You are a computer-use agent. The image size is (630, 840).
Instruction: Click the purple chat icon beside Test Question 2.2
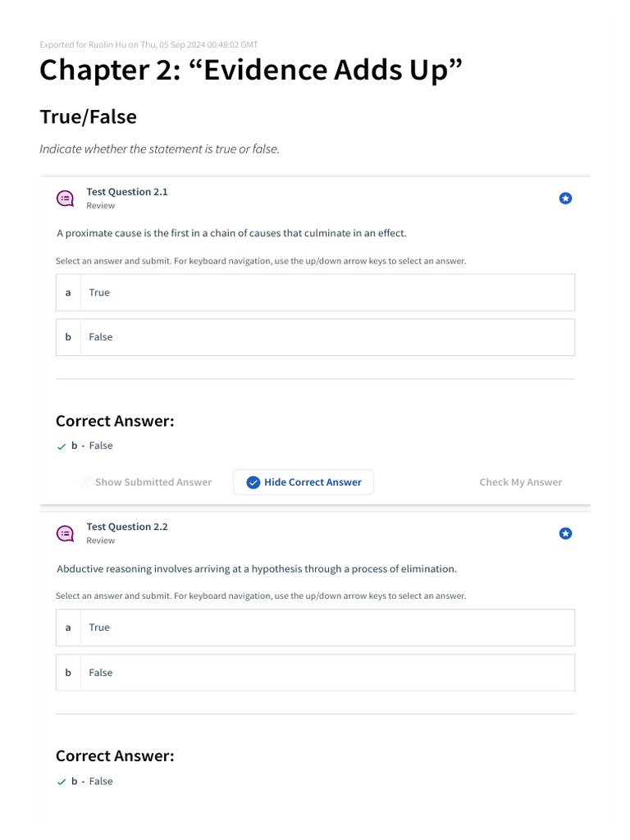point(66,533)
